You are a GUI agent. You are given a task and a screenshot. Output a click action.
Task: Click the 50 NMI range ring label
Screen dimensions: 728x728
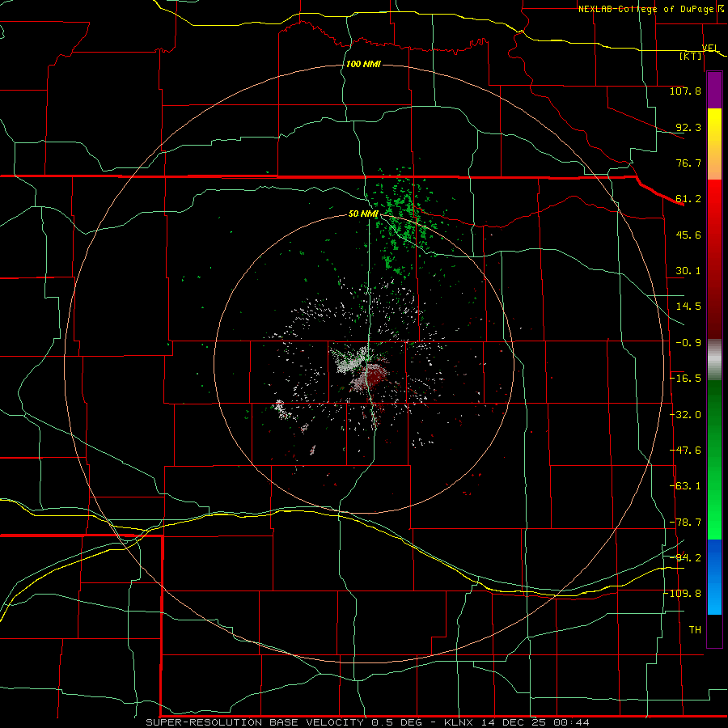(363, 214)
